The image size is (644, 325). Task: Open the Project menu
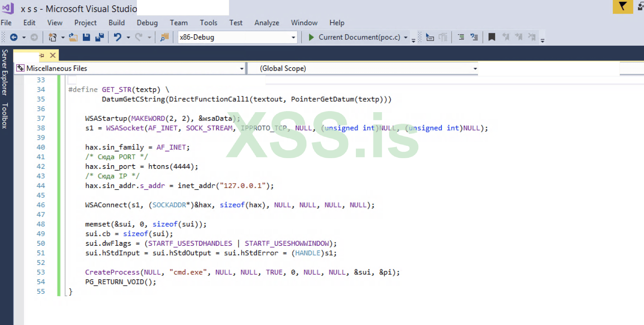[85, 22]
